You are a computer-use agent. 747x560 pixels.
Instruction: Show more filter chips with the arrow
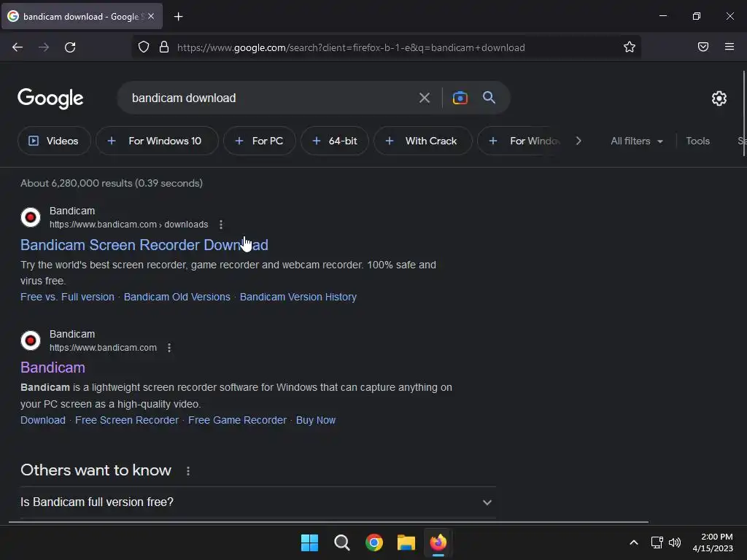pos(578,141)
